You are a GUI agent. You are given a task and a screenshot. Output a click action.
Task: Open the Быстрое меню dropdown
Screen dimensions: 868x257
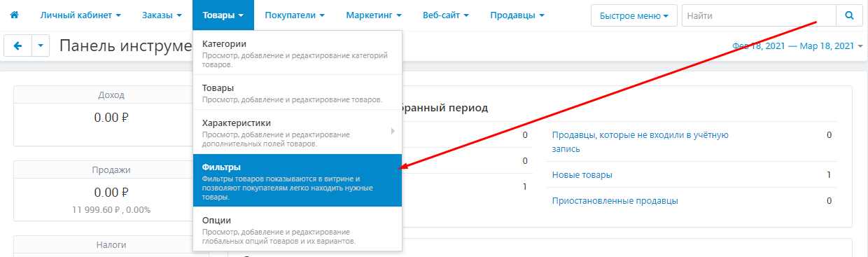(634, 15)
